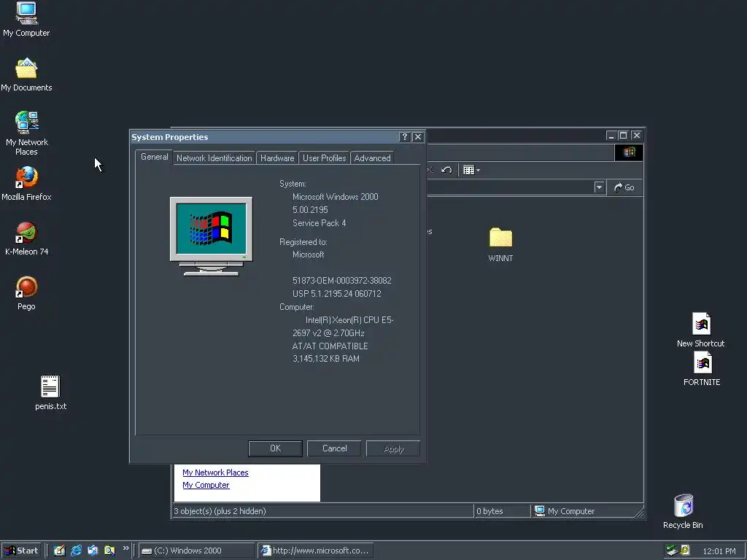Select the Mozilla Firefox shortcut
The height and width of the screenshot is (560, 747).
(x=26, y=183)
